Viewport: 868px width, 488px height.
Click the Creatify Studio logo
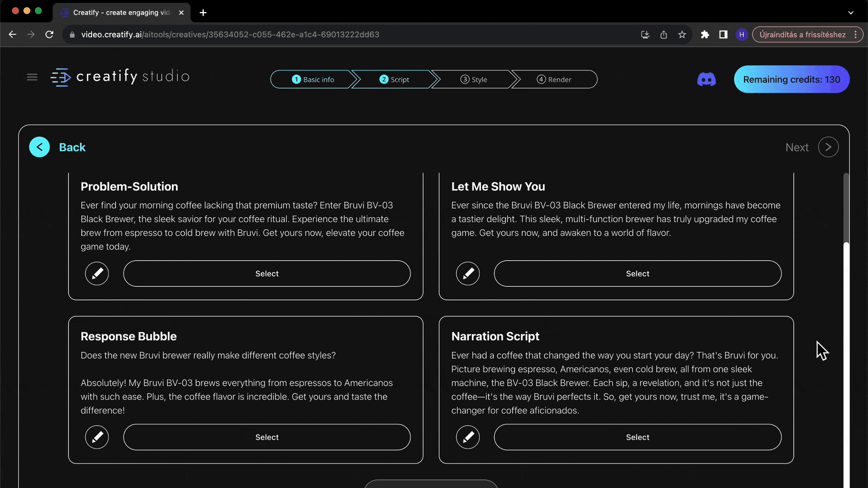pyautogui.click(x=120, y=77)
